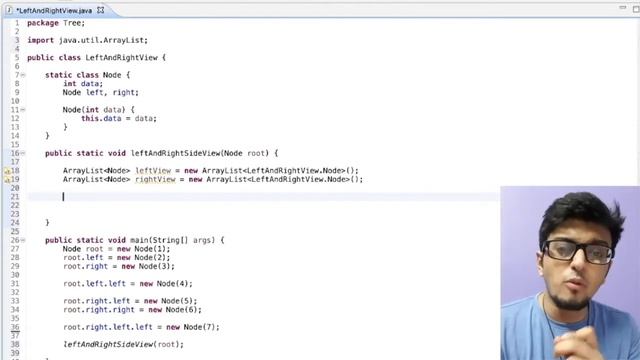This screenshot has height=360, width=640.
Task: Collapse the leftAndRightSideView method fold marker
Action: [x=23, y=153]
